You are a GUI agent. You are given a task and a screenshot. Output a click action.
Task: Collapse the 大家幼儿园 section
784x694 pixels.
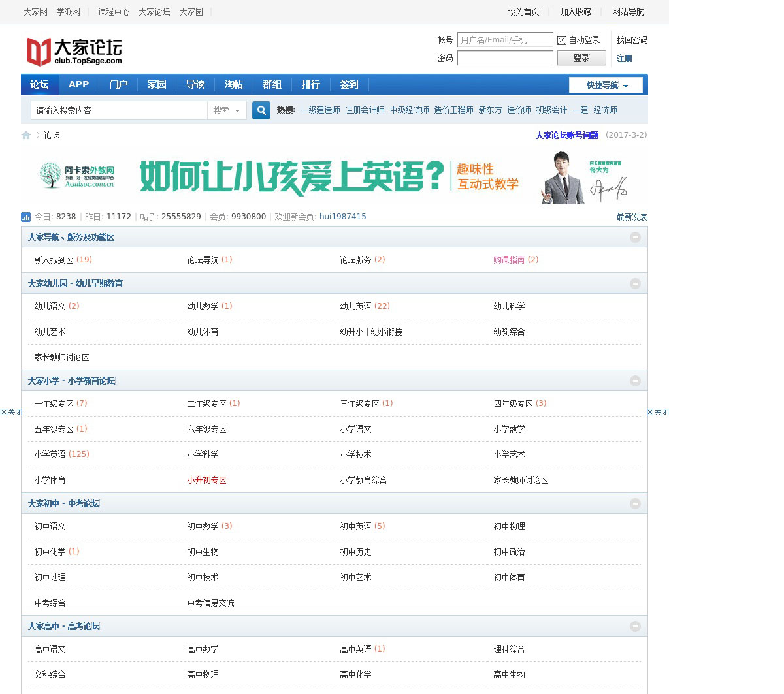pos(635,283)
